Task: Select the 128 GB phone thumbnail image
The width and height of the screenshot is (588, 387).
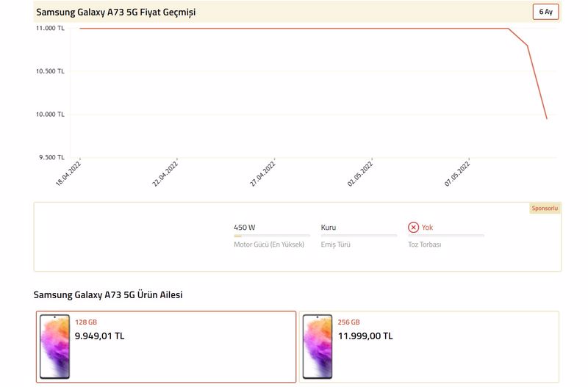Action: click(x=54, y=347)
